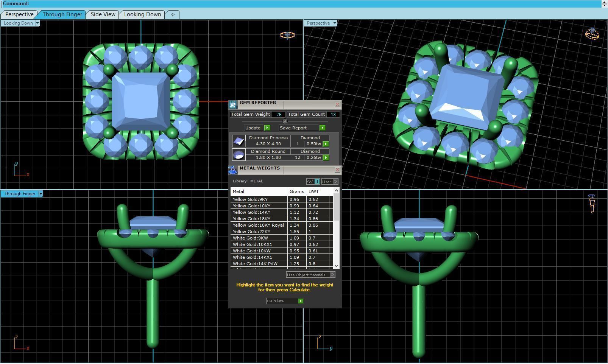This screenshot has width=608, height=364.
Task: Select the White Gold:14KX1 row
Action: tap(282, 257)
